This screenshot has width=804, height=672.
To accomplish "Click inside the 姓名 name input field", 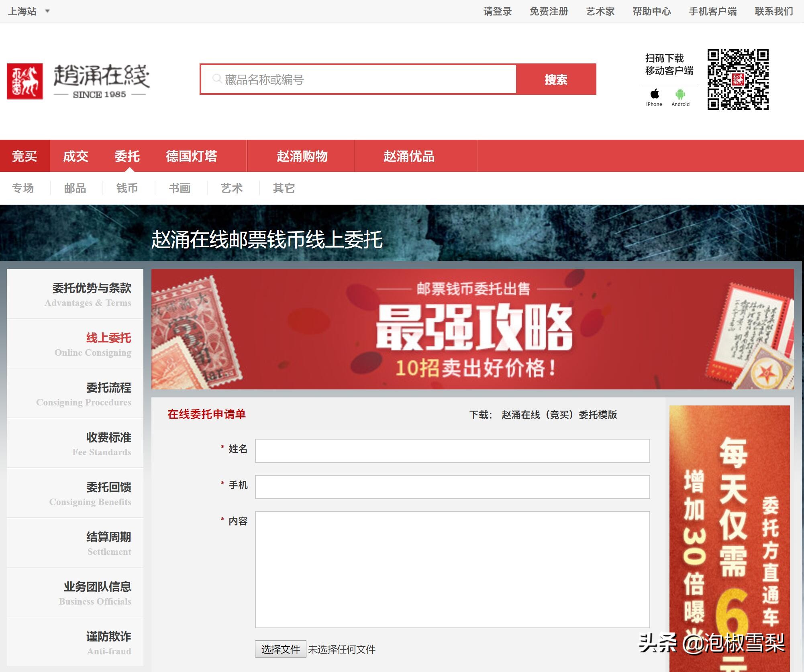I will coord(452,450).
